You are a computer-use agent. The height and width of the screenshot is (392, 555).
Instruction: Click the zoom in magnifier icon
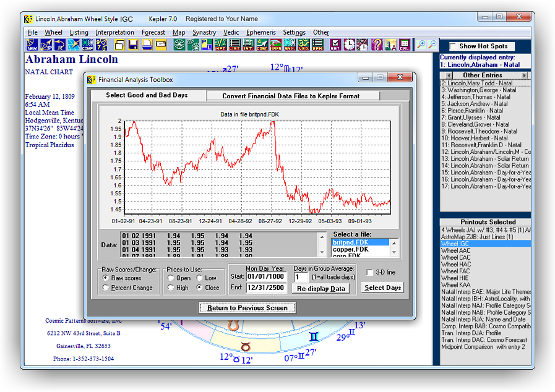[421, 45]
